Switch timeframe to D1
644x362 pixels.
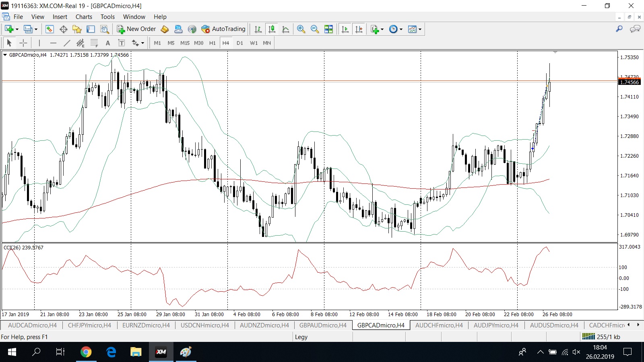click(x=240, y=43)
